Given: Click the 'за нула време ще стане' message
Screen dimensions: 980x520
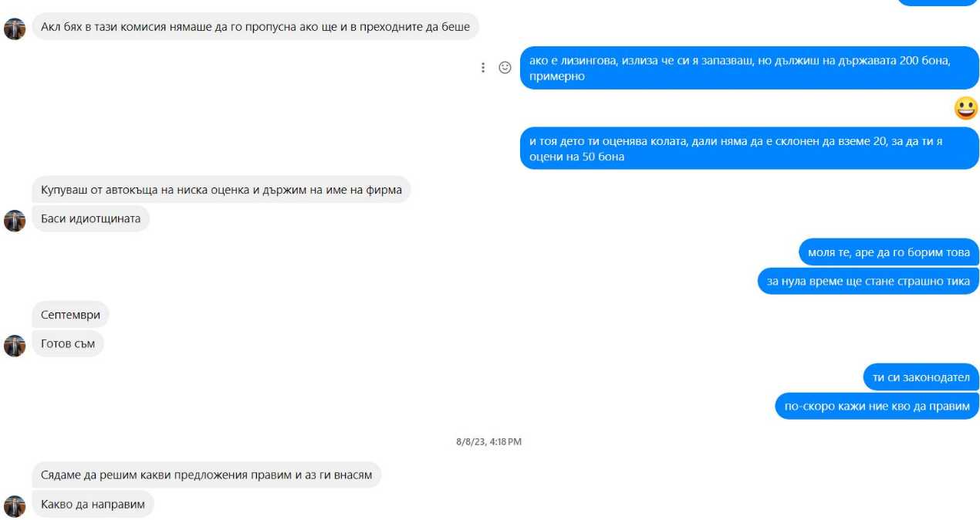Looking at the screenshot, I should click(868, 282).
